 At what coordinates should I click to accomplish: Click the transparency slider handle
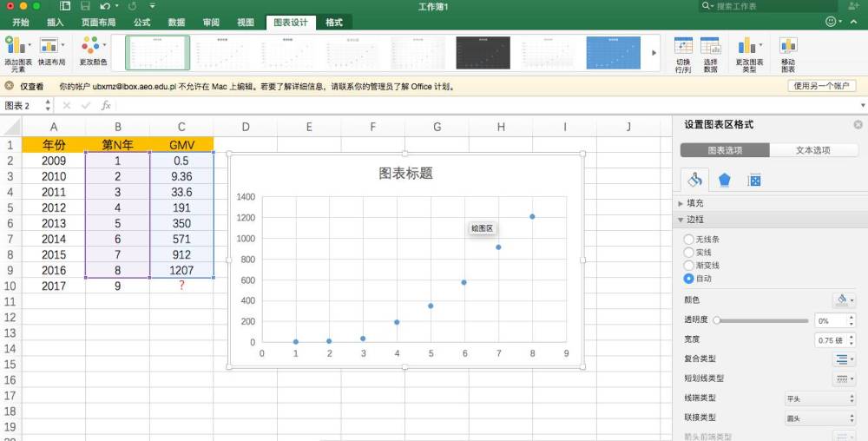click(716, 319)
